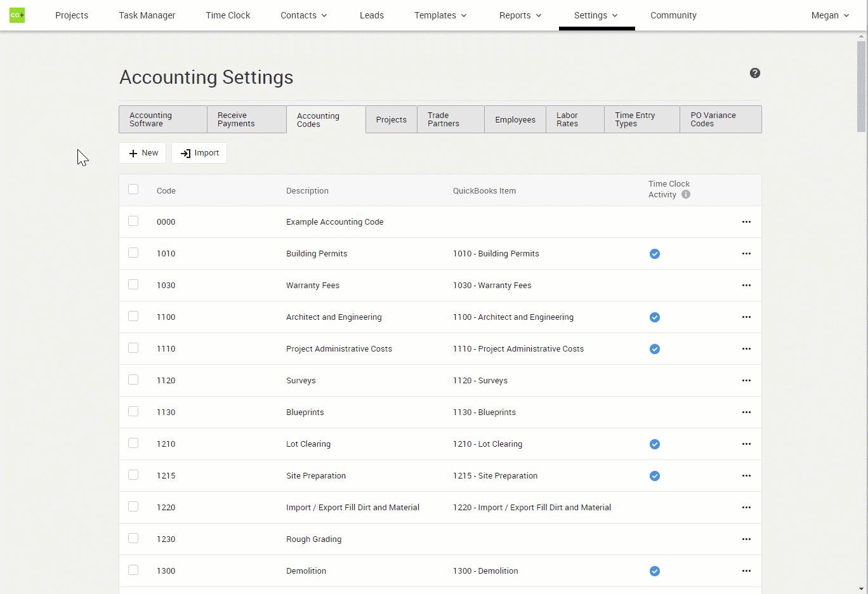Open the Megan user account dropdown
Viewport: 868px width, 594px height.
click(830, 15)
